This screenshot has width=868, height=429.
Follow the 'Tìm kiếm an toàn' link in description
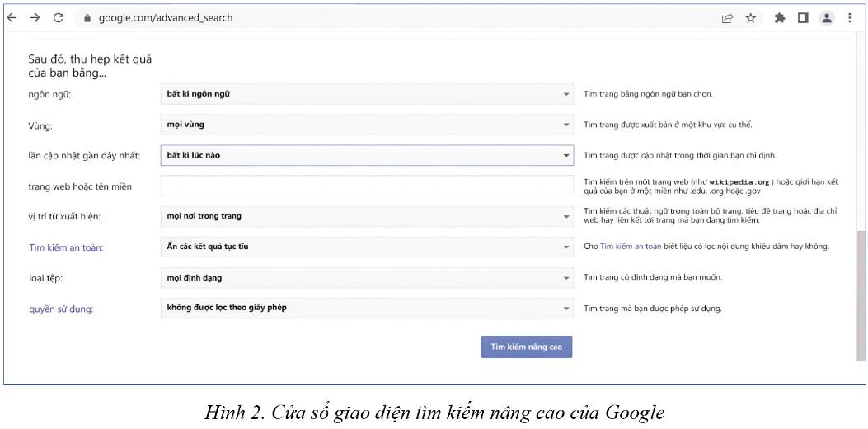click(x=631, y=247)
